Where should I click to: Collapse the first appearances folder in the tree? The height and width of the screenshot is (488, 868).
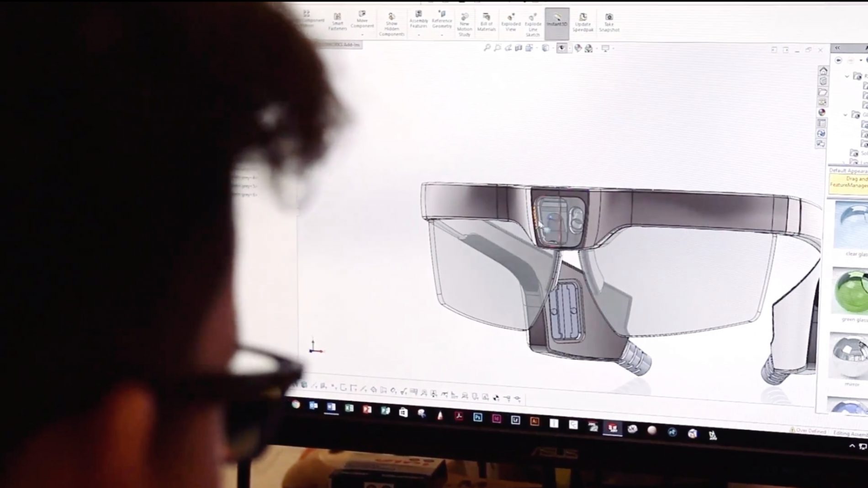point(847,76)
